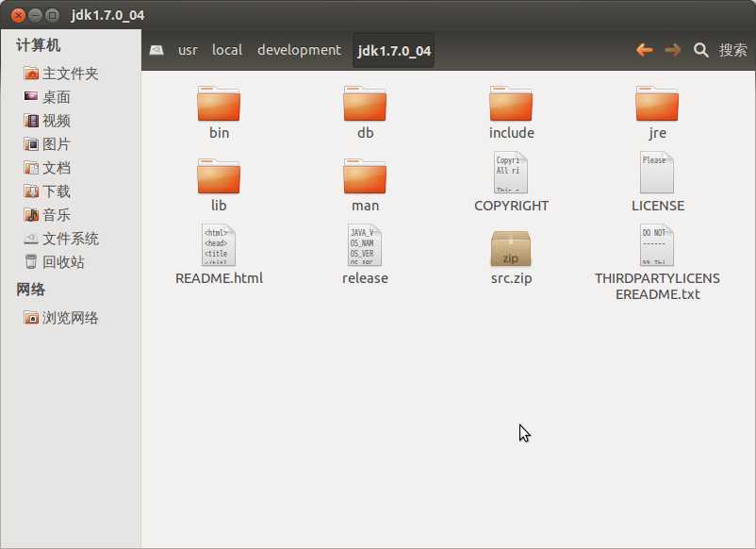Open the include folder icon
The image size is (756, 549).
[511, 104]
